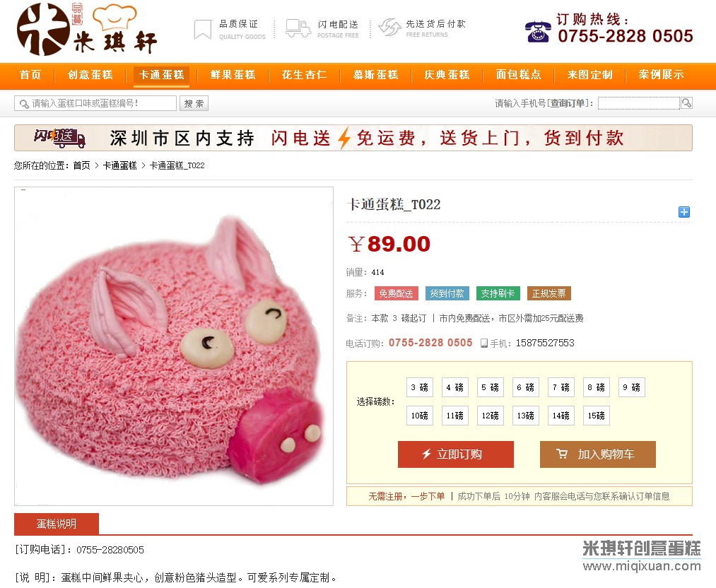Open the 卡通蛋糕 navigation menu item

[x=161, y=75]
